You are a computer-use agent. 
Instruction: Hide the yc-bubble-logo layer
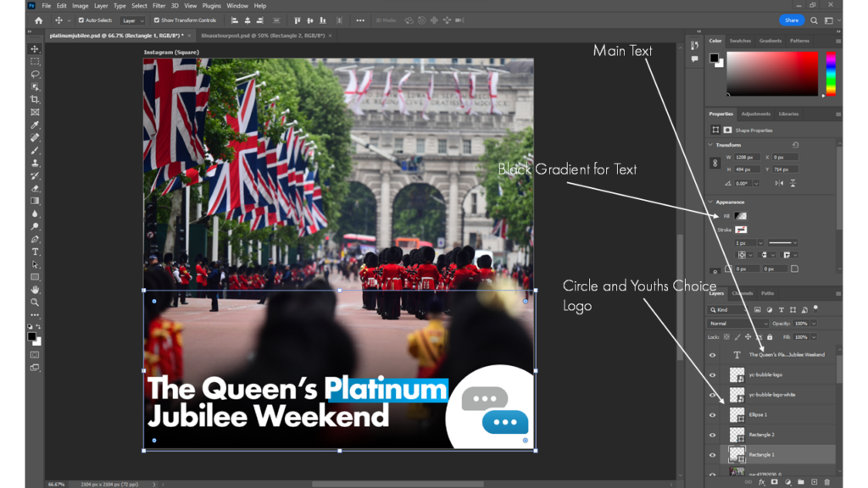coord(712,374)
